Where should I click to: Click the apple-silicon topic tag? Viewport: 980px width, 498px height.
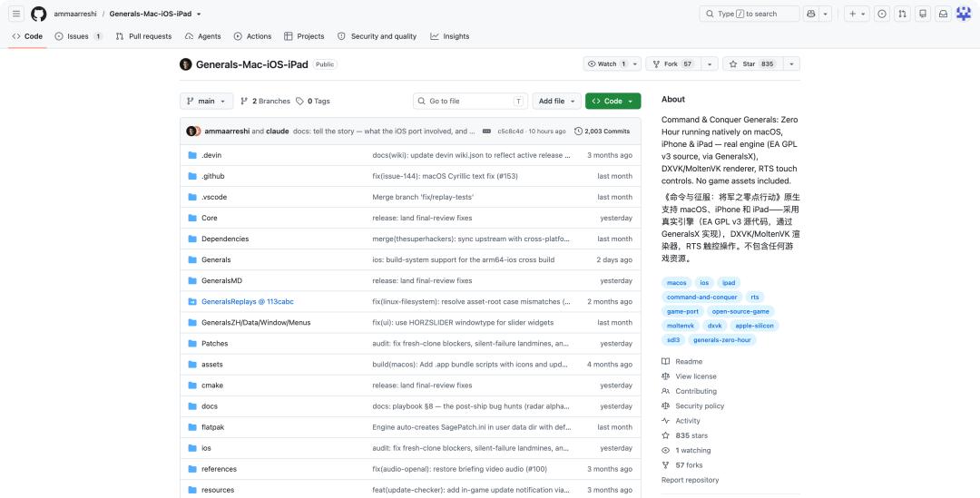tap(754, 326)
